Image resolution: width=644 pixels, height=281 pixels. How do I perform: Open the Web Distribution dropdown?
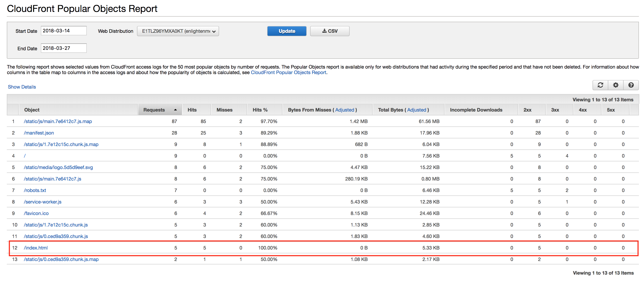click(178, 31)
